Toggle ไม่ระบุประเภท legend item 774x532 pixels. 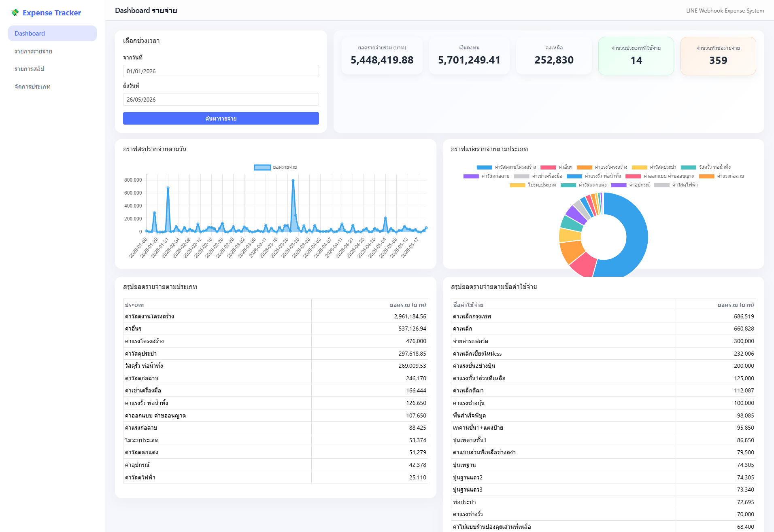point(533,185)
